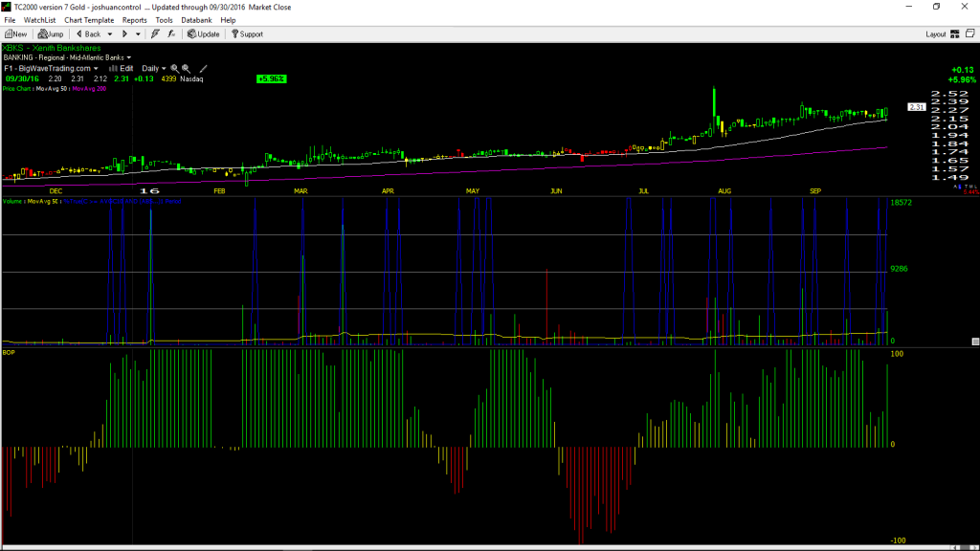Open the File menu
Viewport: 980px width, 551px height.
pos(10,20)
